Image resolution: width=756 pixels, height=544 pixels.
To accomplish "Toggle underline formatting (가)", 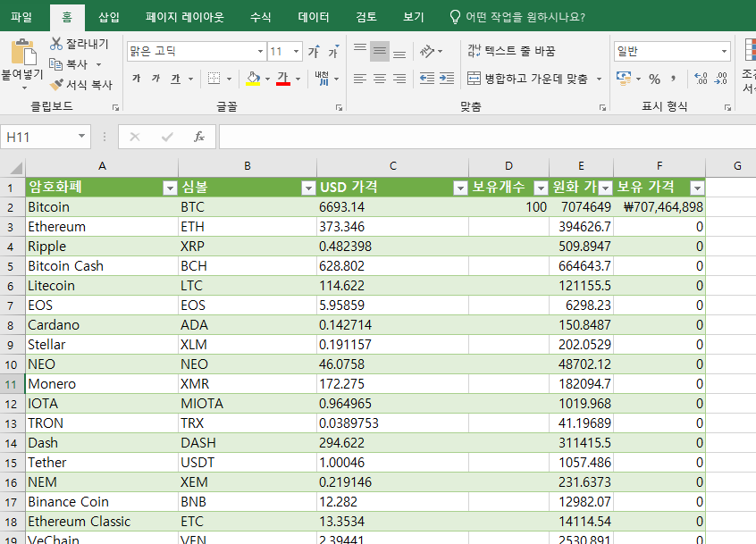I will [x=175, y=78].
